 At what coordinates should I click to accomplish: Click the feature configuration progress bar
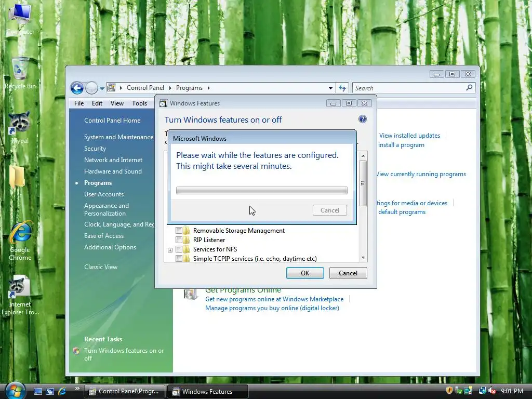pos(262,190)
